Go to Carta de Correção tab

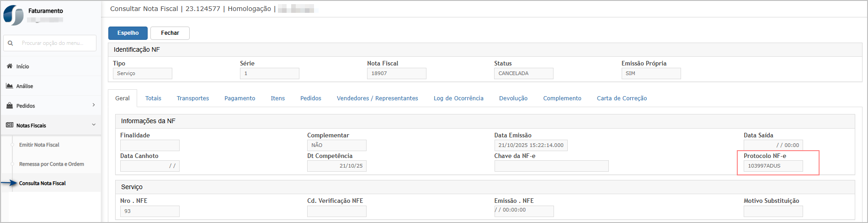(622, 98)
